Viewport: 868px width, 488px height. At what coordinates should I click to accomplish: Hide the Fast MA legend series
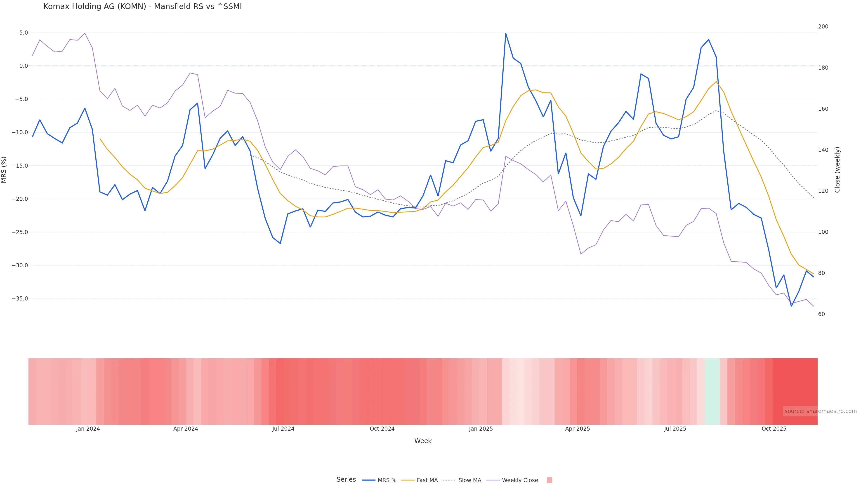pos(427,480)
